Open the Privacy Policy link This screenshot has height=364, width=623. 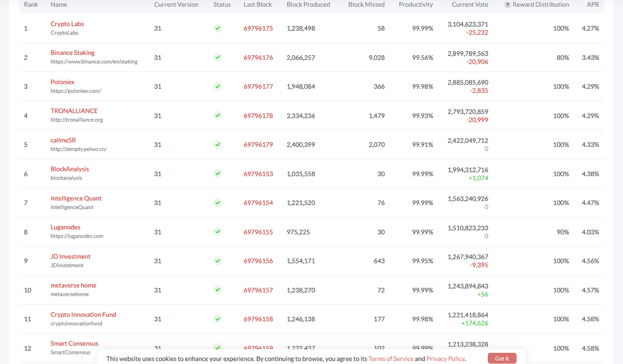(x=445, y=359)
